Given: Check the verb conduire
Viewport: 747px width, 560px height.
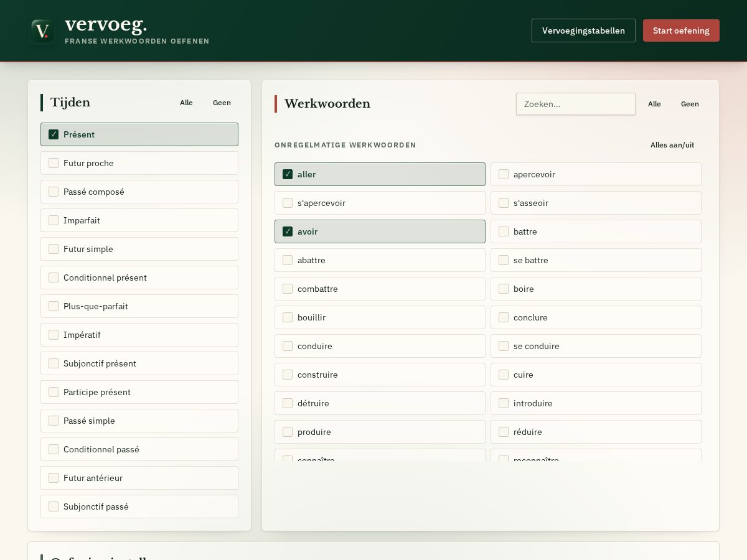Looking at the screenshot, I should coord(380,346).
